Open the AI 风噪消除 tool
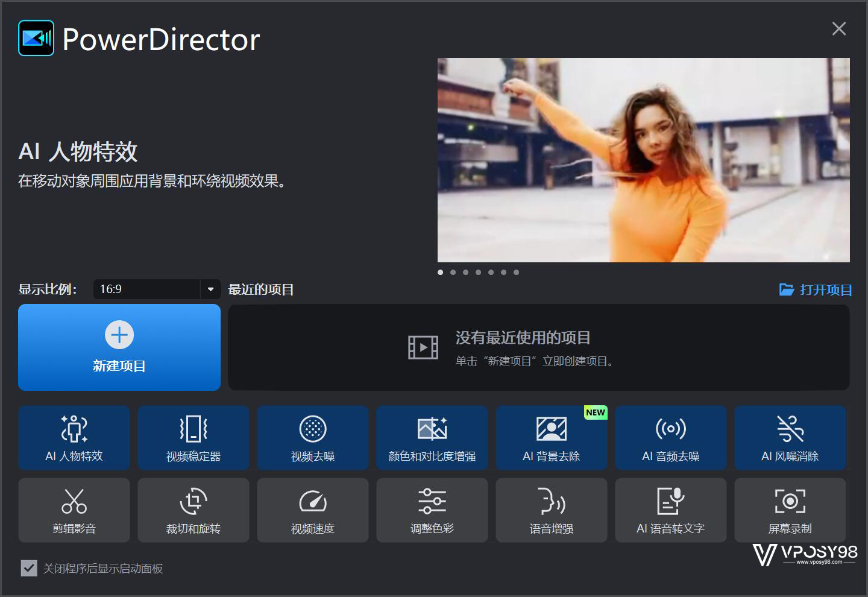This screenshot has height=597, width=868. pyautogui.click(x=790, y=438)
